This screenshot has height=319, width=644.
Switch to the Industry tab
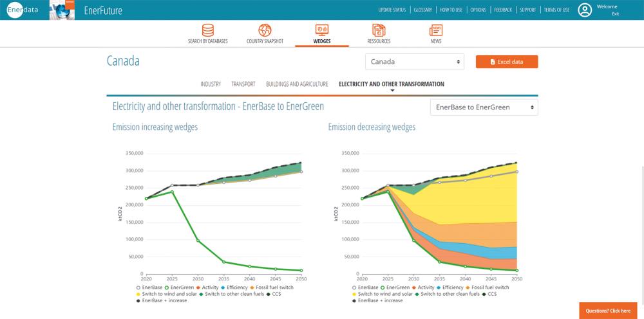coord(211,84)
